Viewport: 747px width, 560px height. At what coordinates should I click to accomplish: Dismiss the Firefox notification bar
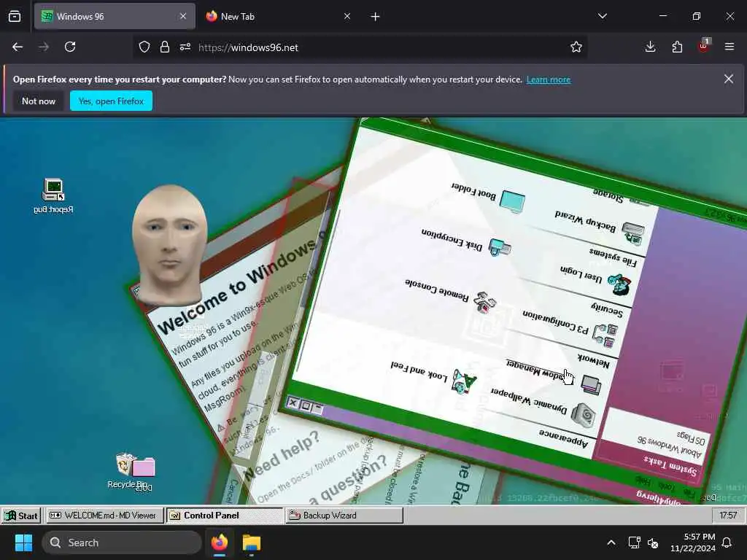coord(729,79)
